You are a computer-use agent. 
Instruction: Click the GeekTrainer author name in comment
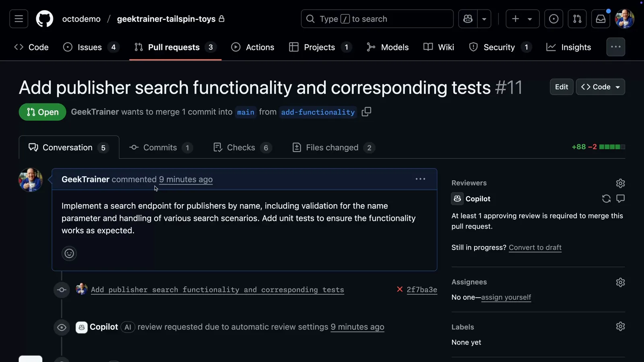(x=85, y=179)
